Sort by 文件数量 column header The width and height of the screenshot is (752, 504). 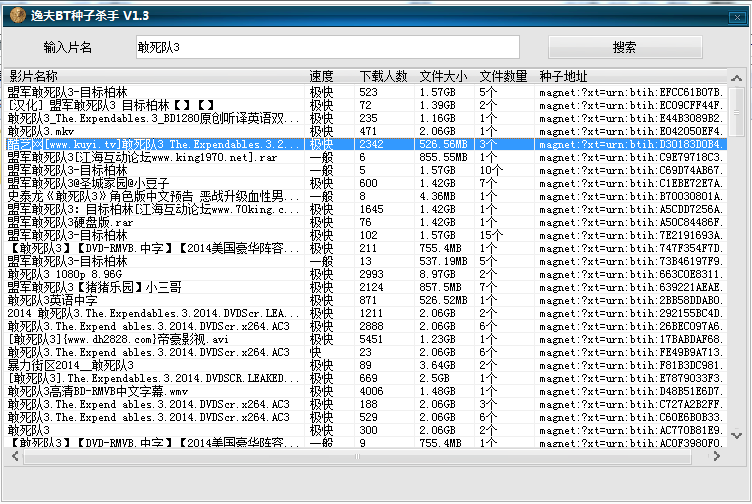point(503,76)
